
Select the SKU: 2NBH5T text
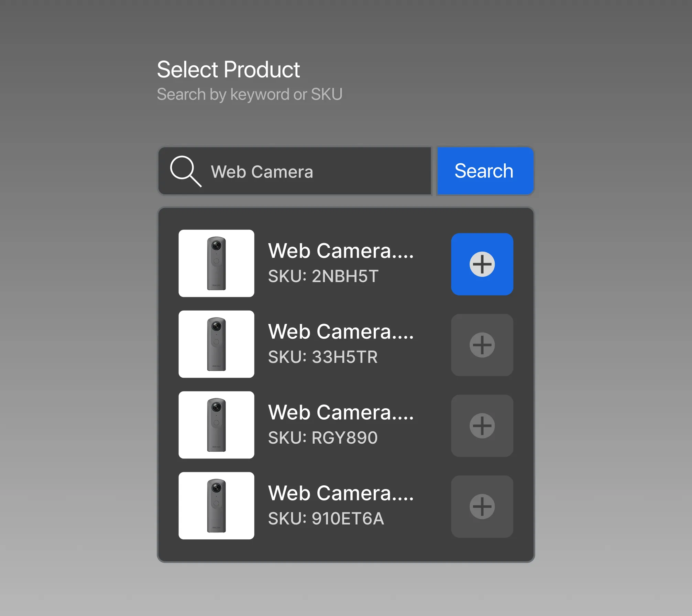[323, 276]
